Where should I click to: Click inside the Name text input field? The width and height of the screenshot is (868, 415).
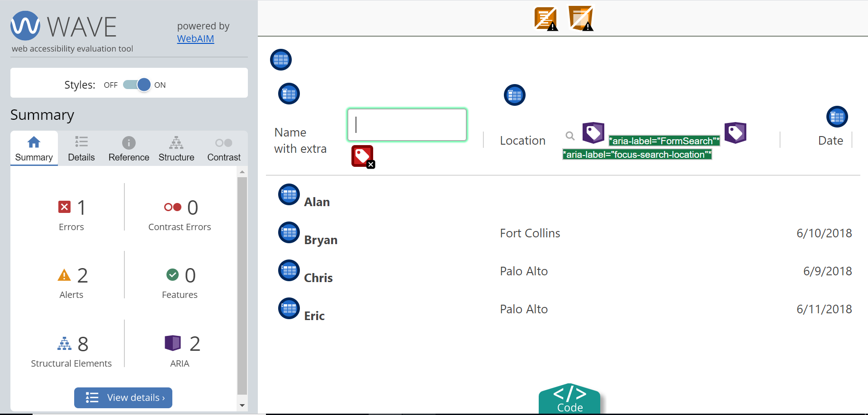pyautogui.click(x=406, y=124)
